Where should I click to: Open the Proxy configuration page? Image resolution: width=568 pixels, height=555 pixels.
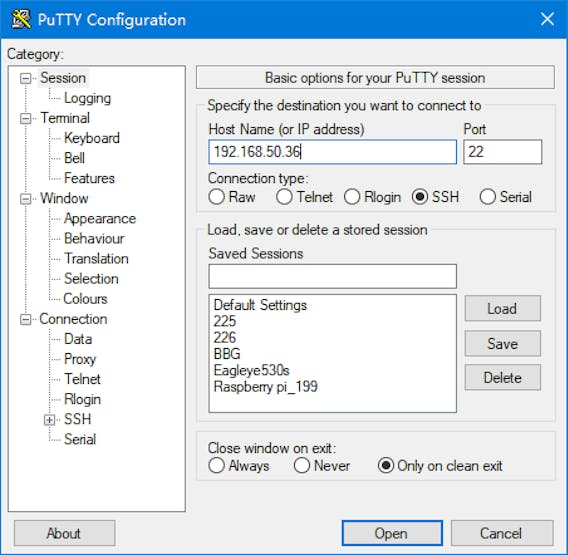point(80,359)
